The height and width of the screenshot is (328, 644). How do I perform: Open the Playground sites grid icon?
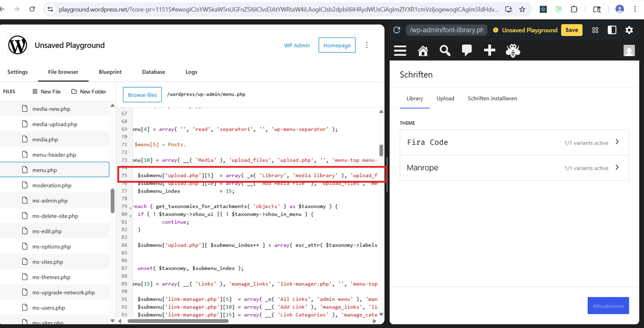(595, 30)
